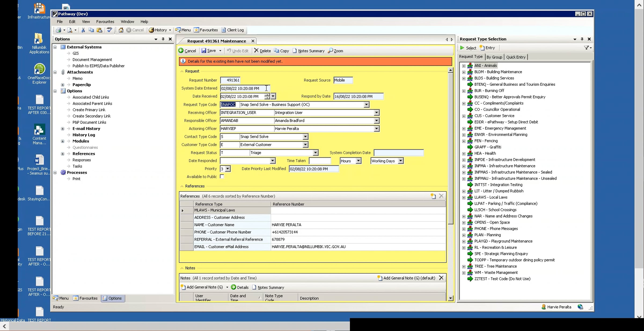644x331 pixels.
Task: Switch to the Quick Entry tab
Action: coord(516,57)
